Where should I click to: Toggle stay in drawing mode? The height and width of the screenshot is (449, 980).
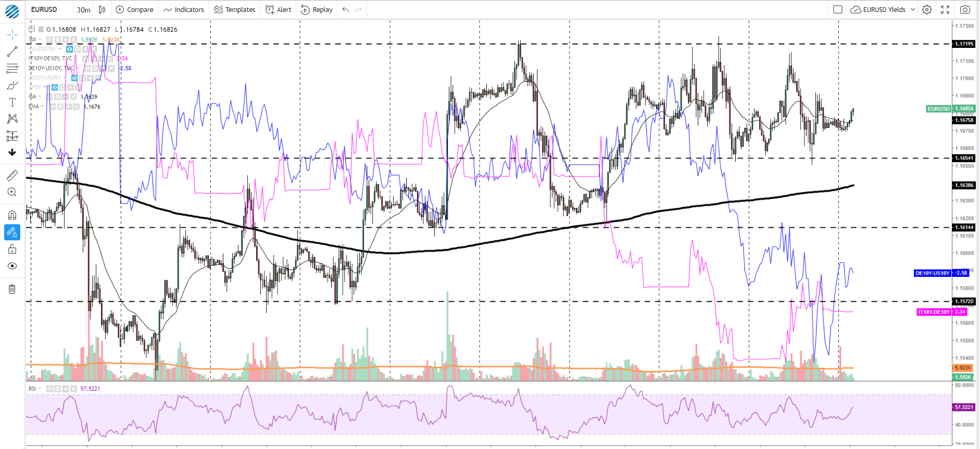pyautogui.click(x=12, y=232)
